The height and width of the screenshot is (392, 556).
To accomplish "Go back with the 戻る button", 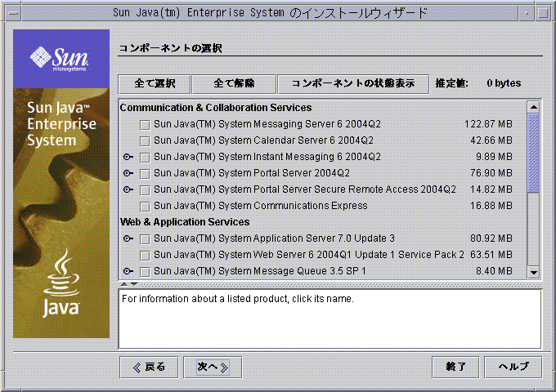I will click(x=149, y=367).
